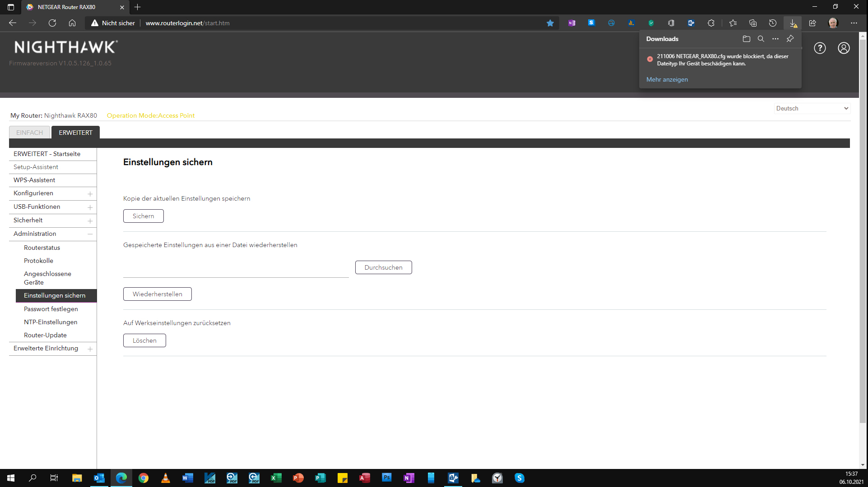Navigate back in browser
Screen dimensions: 868x487
[x=13, y=23]
